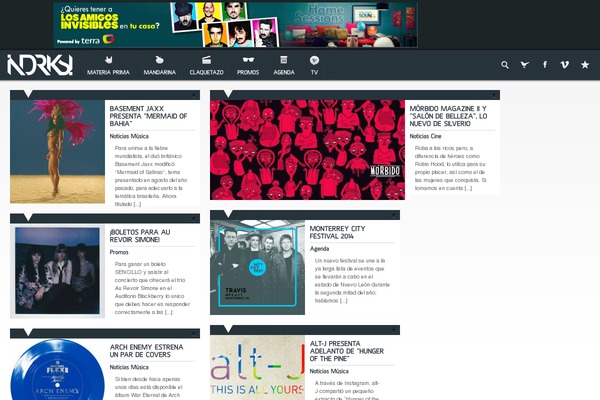The image size is (600, 400).
Task: Click the star favorites icon
Action: coord(585,65)
